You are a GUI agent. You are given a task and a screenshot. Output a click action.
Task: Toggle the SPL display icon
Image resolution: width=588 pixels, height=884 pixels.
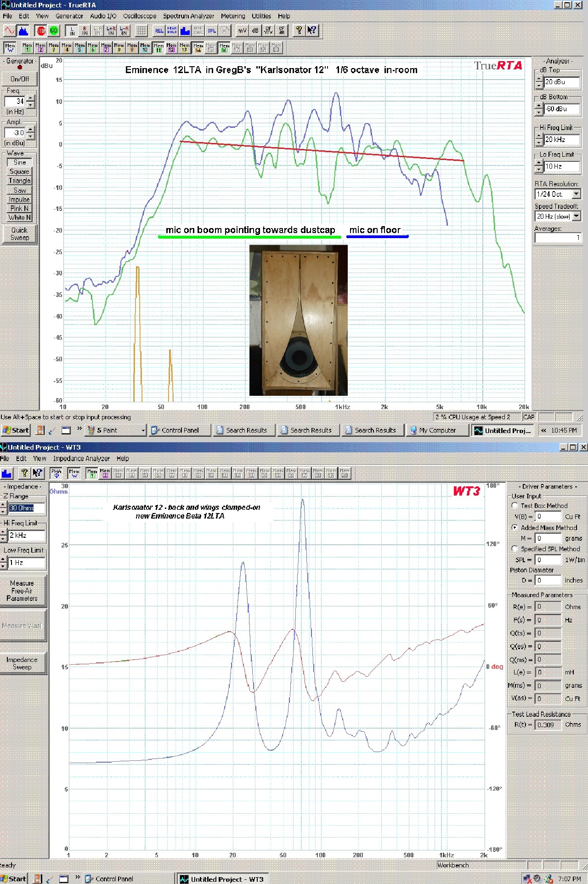(211, 31)
